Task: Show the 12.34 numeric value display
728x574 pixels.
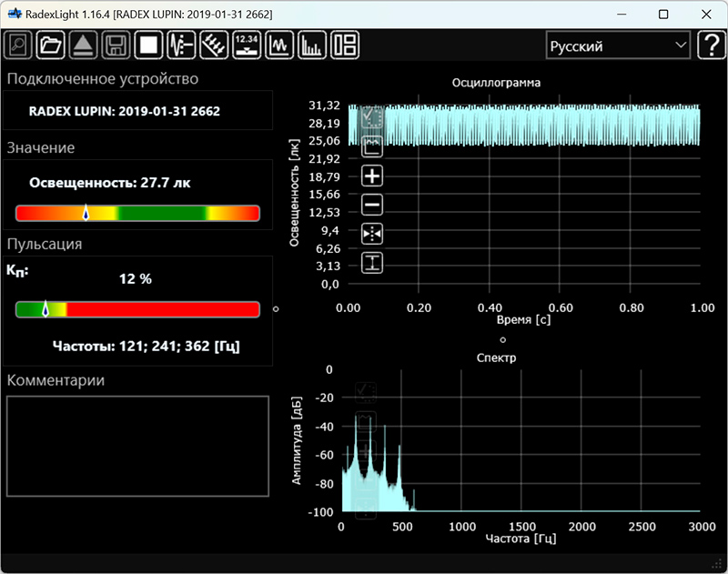Action: (247, 45)
